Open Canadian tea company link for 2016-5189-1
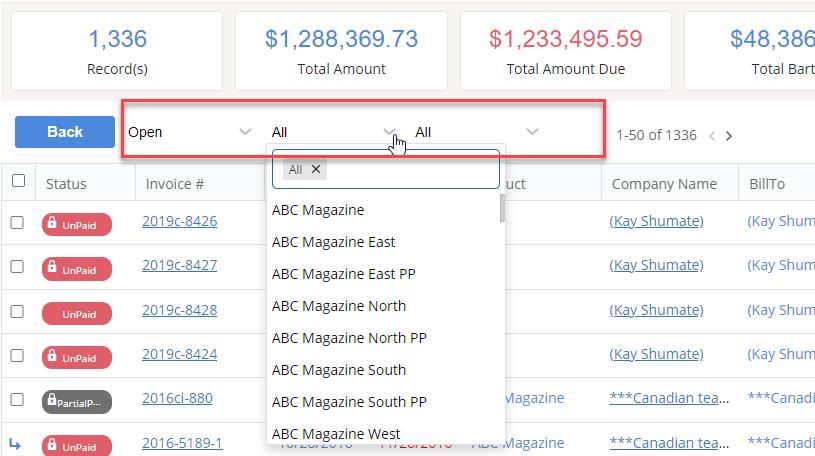Image resolution: width=815 pixels, height=456 pixels. pyautogui.click(x=669, y=443)
